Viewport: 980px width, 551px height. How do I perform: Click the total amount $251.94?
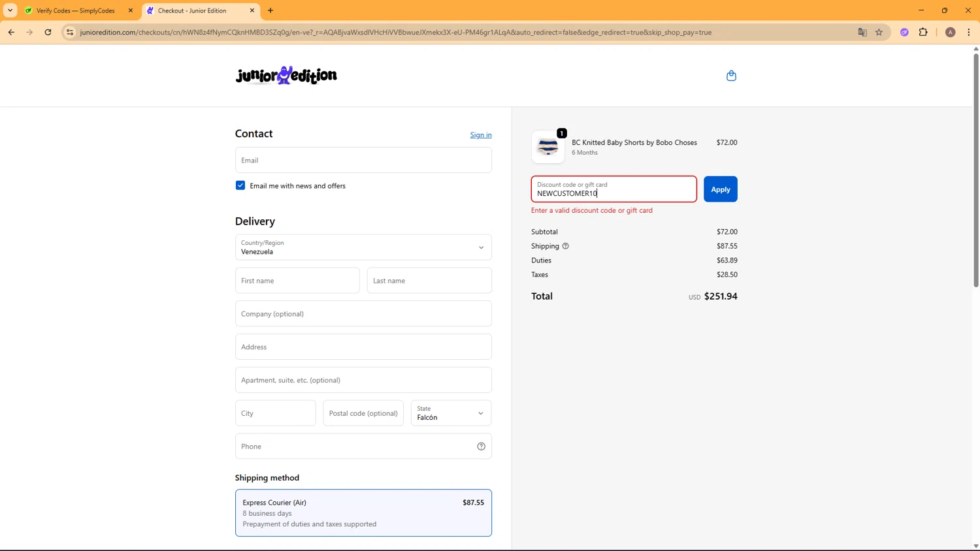[x=721, y=296]
